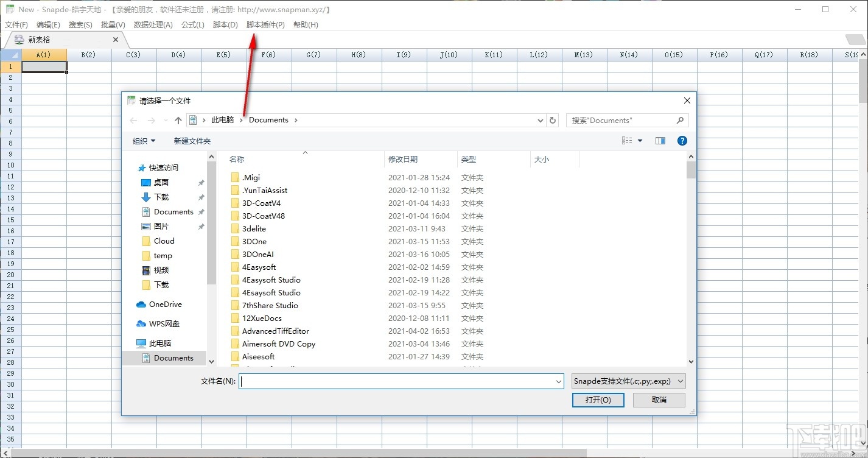Select 桌面 in the navigation pane

(x=155, y=182)
